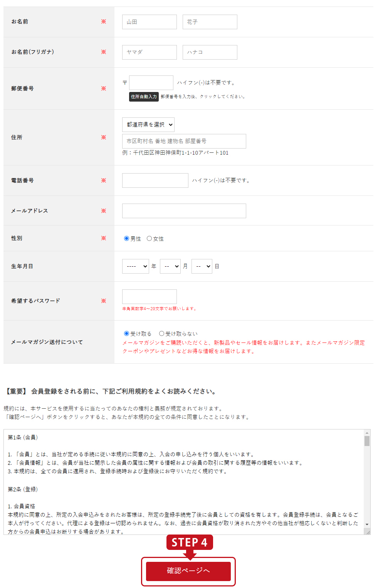Click the 例：千代田区神田神保町1-1-10アパート101 example text
The height and width of the screenshot is (588, 378).
(175, 153)
